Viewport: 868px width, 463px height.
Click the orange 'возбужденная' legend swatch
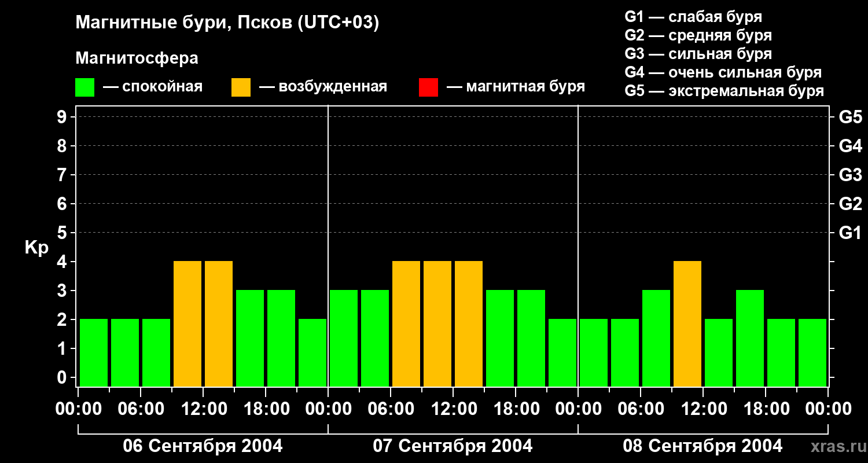(x=241, y=87)
